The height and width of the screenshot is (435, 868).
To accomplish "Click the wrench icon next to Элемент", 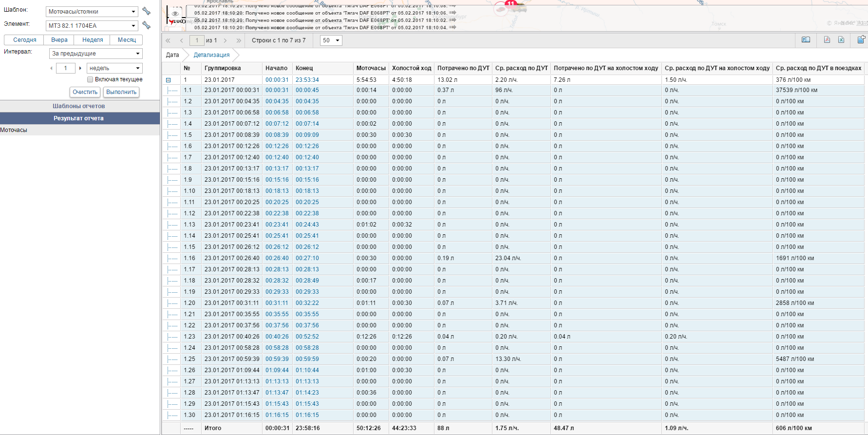I will 146,25.
